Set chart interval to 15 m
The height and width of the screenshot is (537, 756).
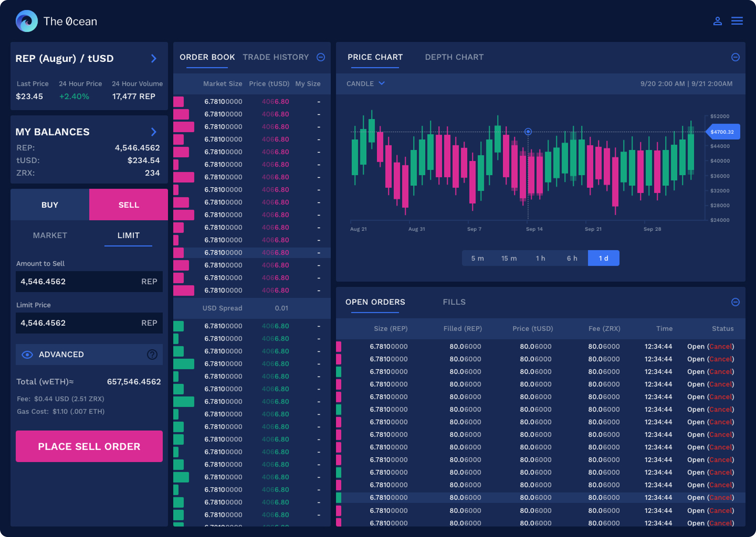click(x=509, y=258)
